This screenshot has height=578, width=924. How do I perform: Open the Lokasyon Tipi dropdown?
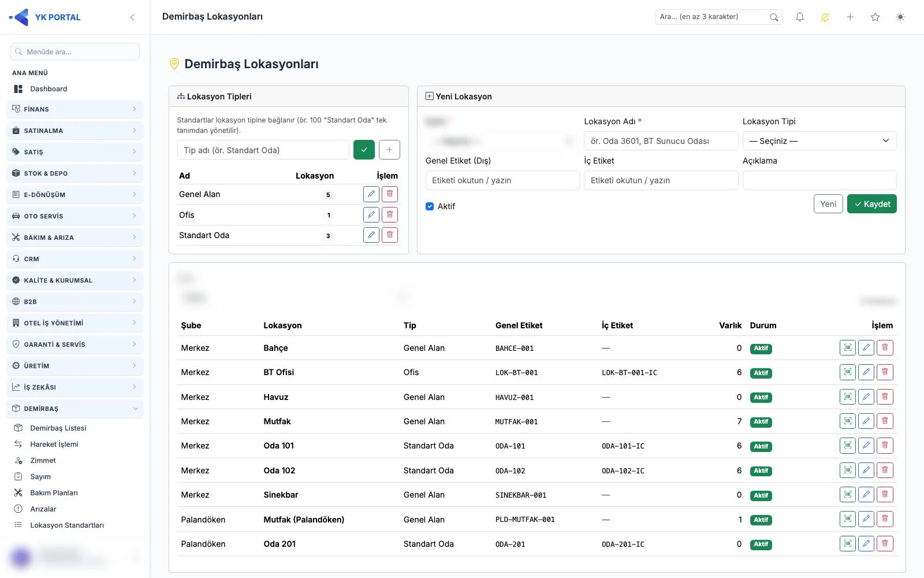pyautogui.click(x=819, y=141)
